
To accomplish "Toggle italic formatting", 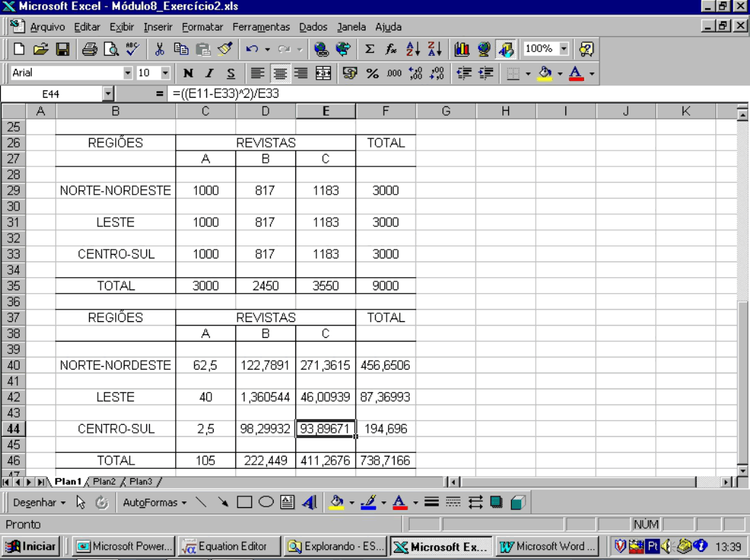I will [x=210, y=73].
